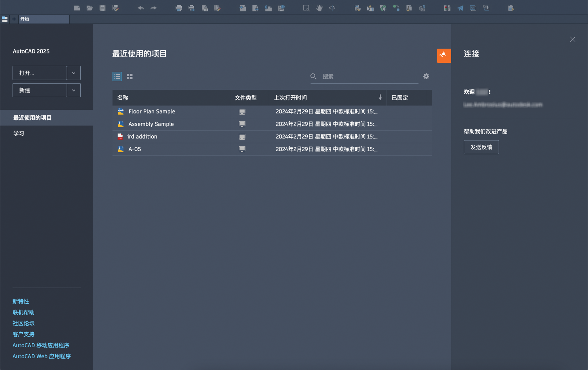This screenshot has width=588, height=370.
Task: Click the clipboard with lightning icon
Action: tap(511, 8)
